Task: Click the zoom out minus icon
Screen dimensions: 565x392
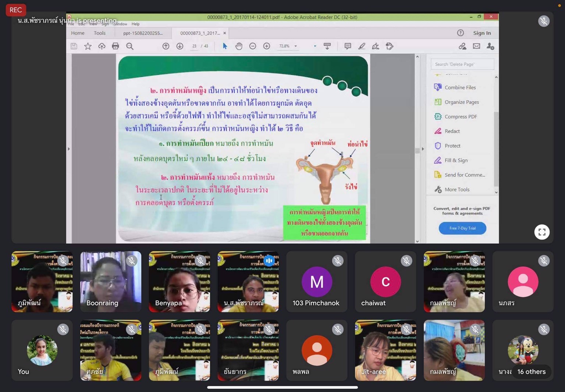Action: 253,46
